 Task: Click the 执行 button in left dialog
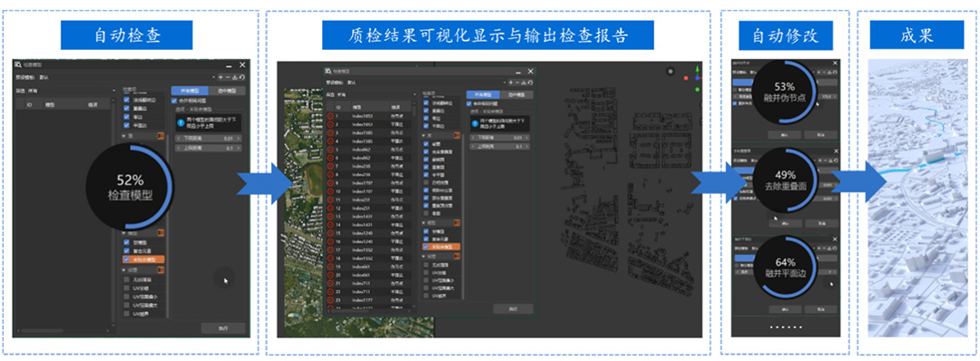(223, 328)
